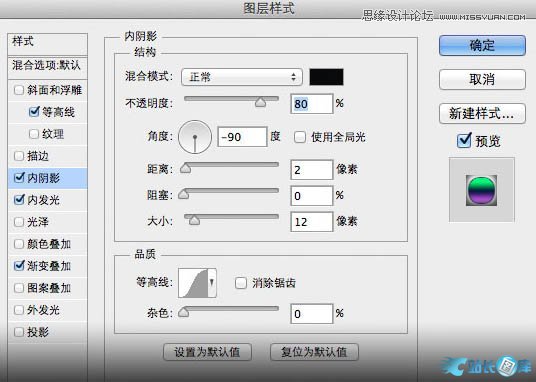This screenshot has width=536, height=382.
Task: Toggle the 预览 checkbox
Action: 464,141
